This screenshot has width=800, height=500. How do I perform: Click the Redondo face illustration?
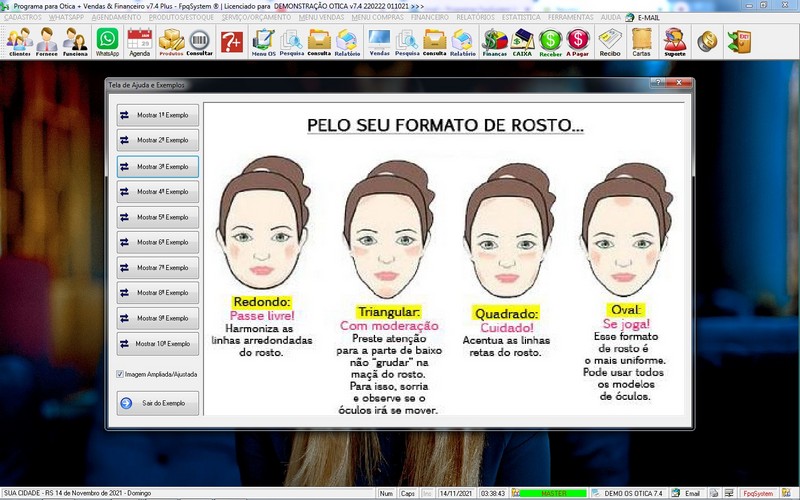[x=262, y=222]
